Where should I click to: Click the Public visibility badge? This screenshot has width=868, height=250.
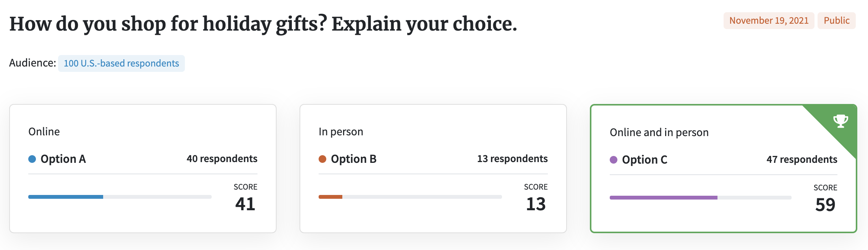tap(837, 20)
